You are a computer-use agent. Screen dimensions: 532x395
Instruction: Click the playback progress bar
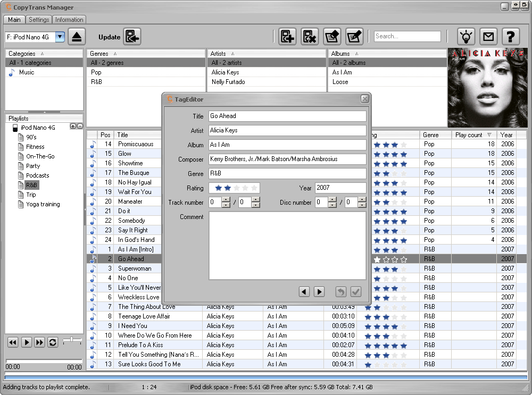(44, 361)
